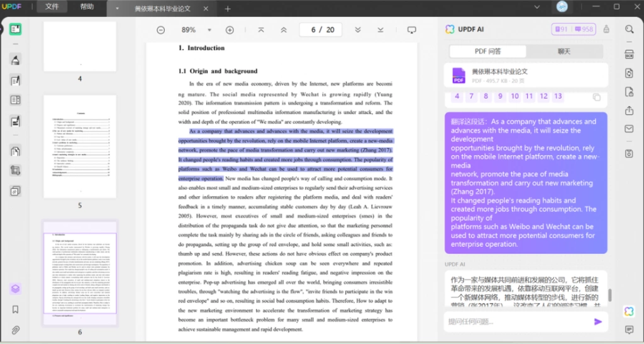Open the Reader mode icon in left sidebar
The width and height of the screenshot is (644, 344).
point(15,29)
